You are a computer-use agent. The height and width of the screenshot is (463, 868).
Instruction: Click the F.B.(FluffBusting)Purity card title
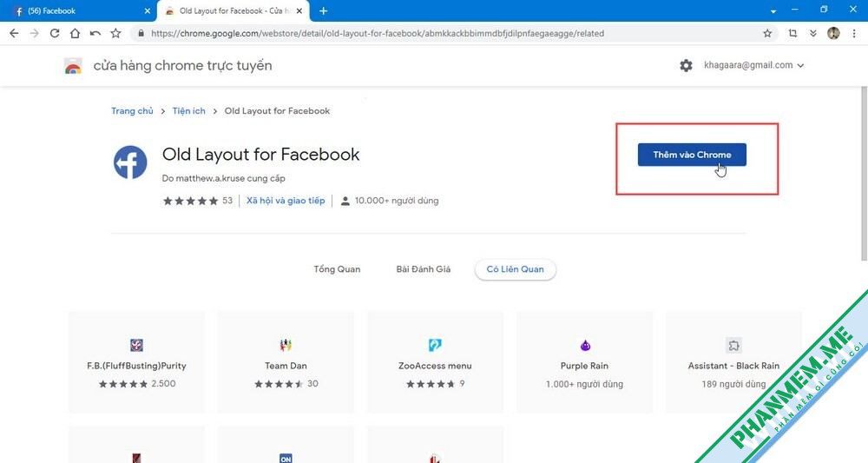pos(137,366)
